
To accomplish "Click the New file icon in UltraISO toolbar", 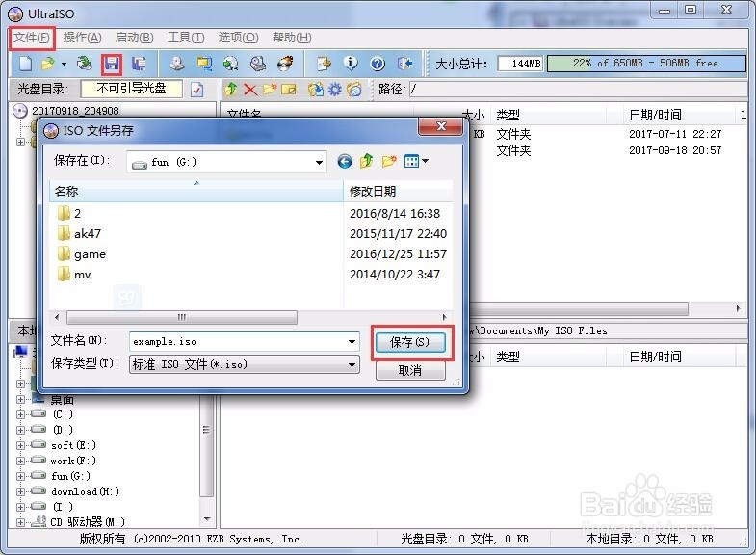I will [26, 64].
